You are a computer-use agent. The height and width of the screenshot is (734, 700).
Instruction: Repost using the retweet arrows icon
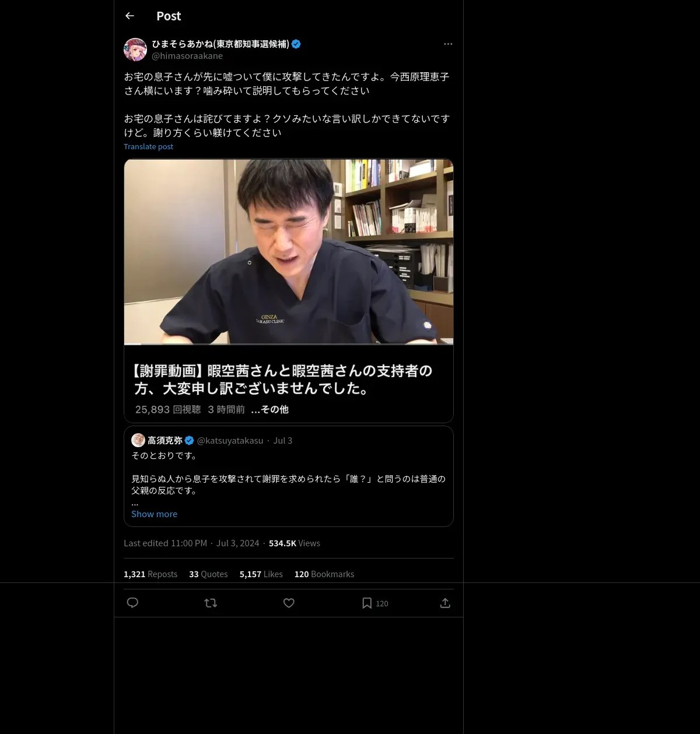click(211, 603)
